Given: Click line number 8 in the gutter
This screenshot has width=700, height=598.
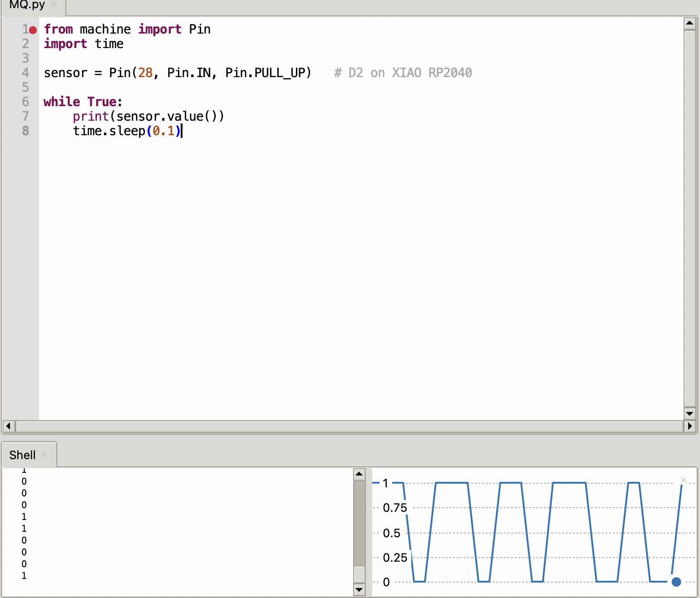Looking at the screenshot, I should pyautogui.click(x=25, y=131).
